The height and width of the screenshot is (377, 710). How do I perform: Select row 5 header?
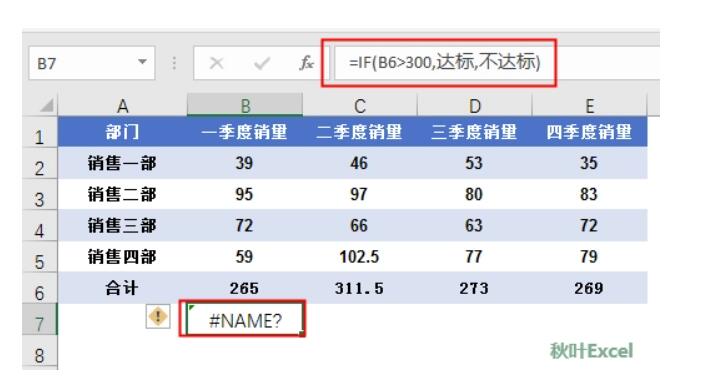click(40, 258)
